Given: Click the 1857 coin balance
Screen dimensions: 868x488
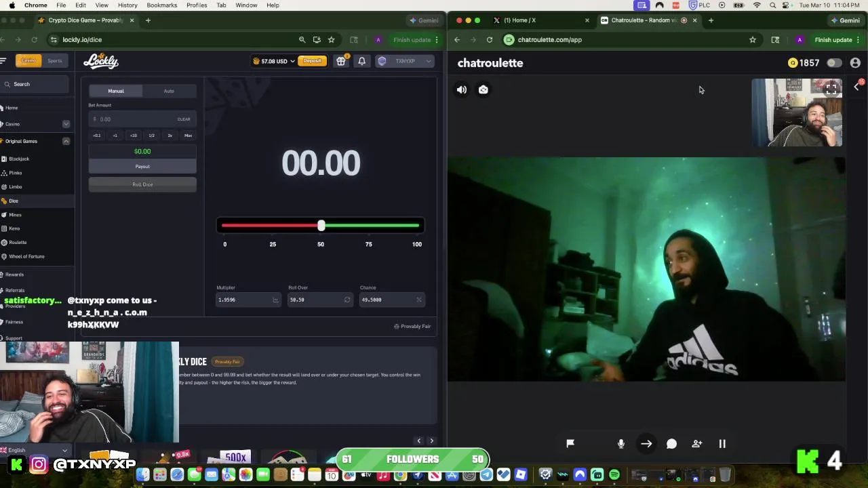Looking at the screenshot, I should [804, 63].
